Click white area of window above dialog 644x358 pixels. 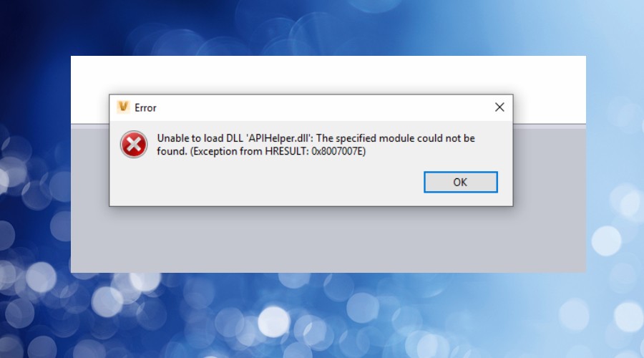point(328,74)
